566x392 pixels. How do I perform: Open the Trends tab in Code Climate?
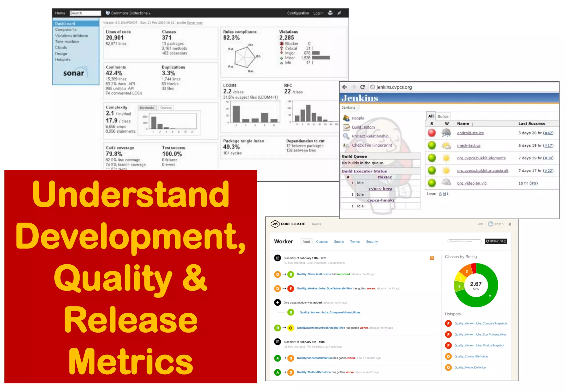click(355, 242)
